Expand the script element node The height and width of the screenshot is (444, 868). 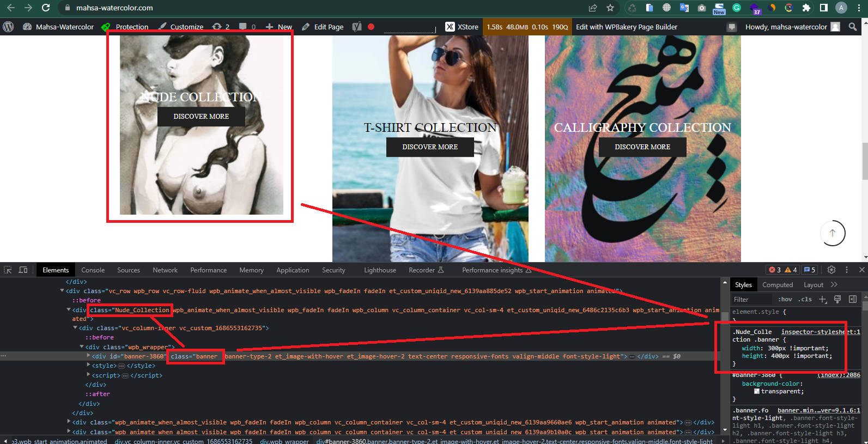point(88,375)
